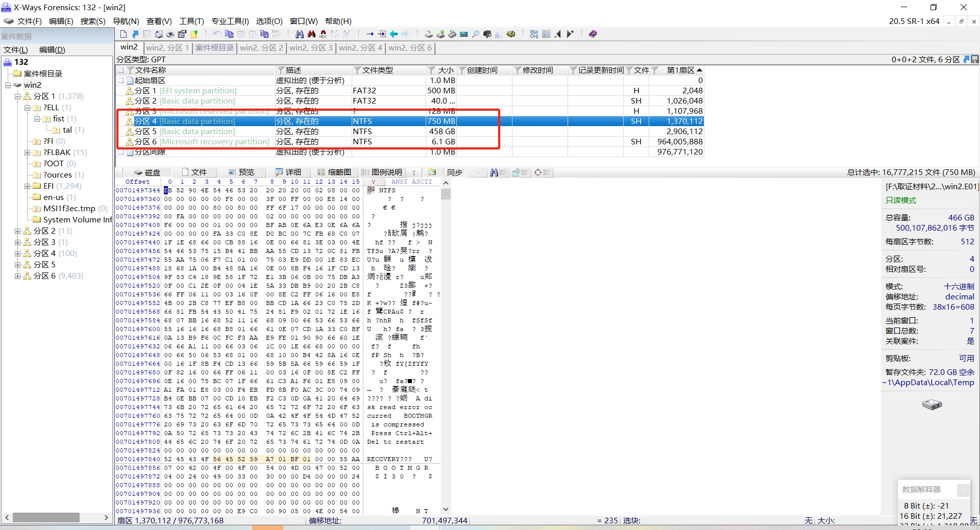The image size is (980, 530).
Task: Open the 专业工具(I) menu
Action: (x=230, y=21)
